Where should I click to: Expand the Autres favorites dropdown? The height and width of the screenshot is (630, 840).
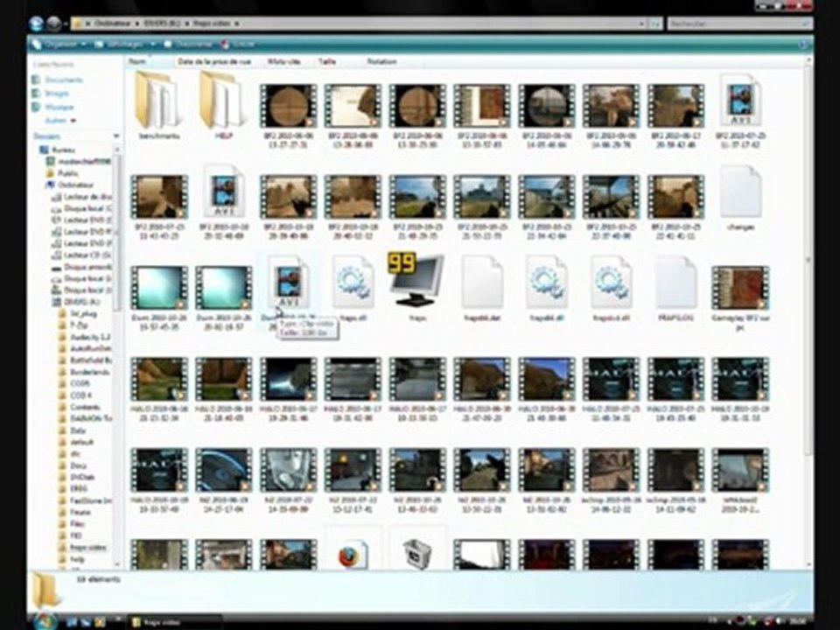60,121
